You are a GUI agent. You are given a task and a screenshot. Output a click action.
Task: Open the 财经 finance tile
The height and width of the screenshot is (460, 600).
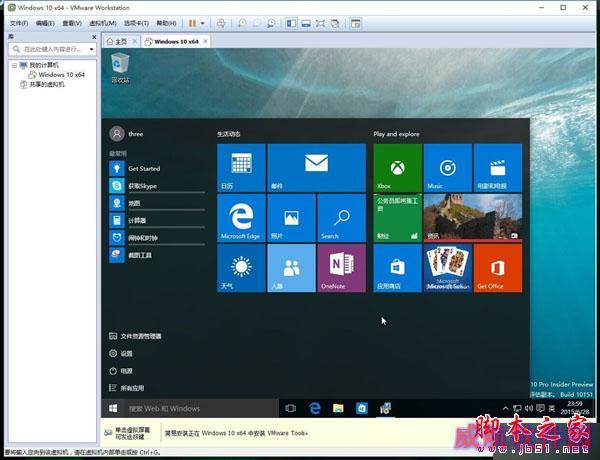pos(398,218)
